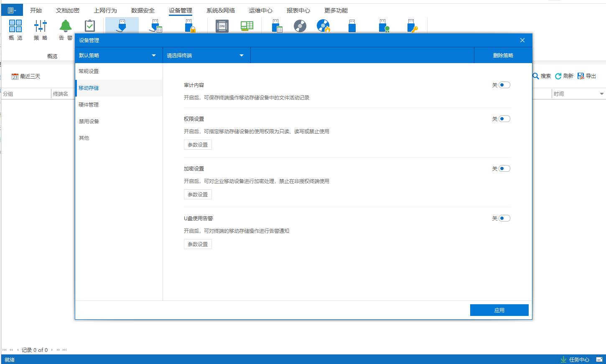Click the CPU chip icon in ribbon

[222, 26]
